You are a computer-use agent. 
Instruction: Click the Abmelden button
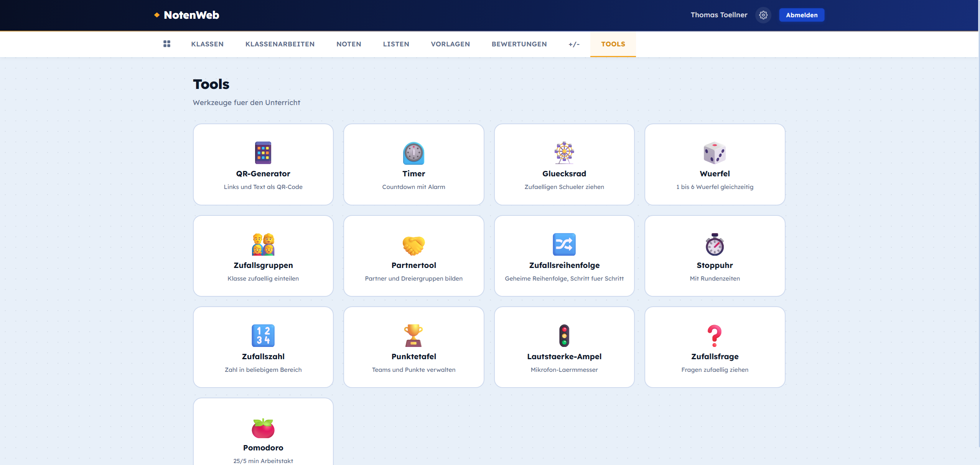[x=802, y=15]
